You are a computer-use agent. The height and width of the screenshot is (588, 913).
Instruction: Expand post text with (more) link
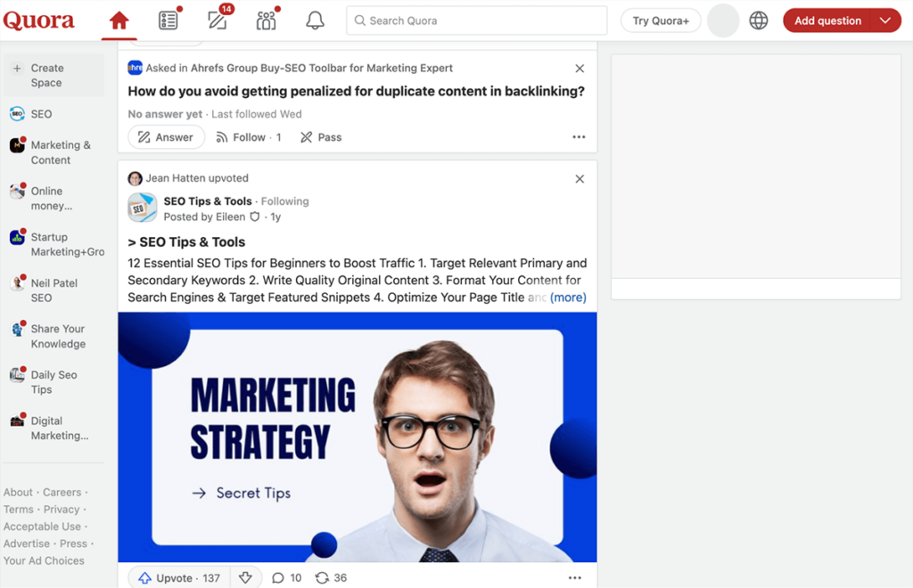tap(568, 298)
